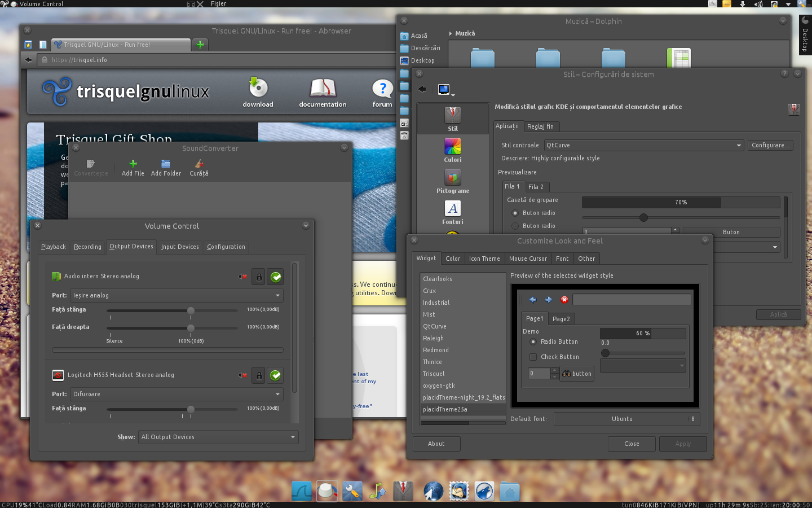The image size is (812, 508).
Task: Open the Port dropdown showing Difuzoare
Action: click(x=177, y=395)
